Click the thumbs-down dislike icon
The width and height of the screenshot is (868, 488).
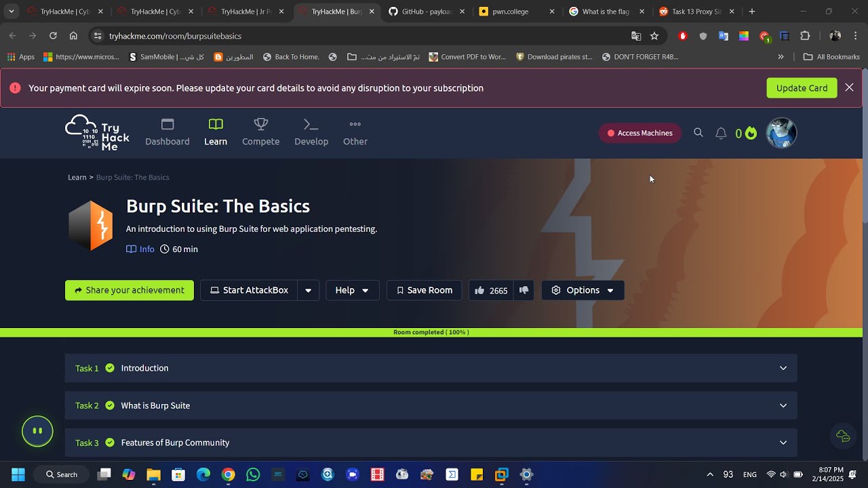524,290
